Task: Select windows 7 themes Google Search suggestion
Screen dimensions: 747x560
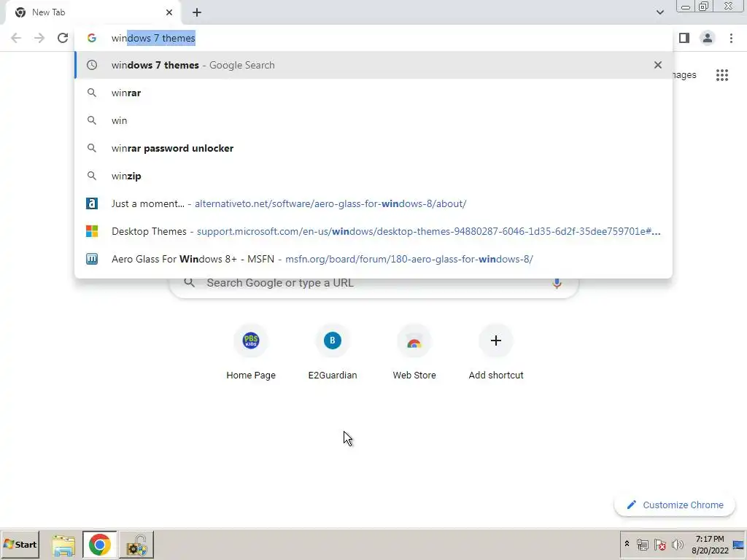Action: (373, 65)
